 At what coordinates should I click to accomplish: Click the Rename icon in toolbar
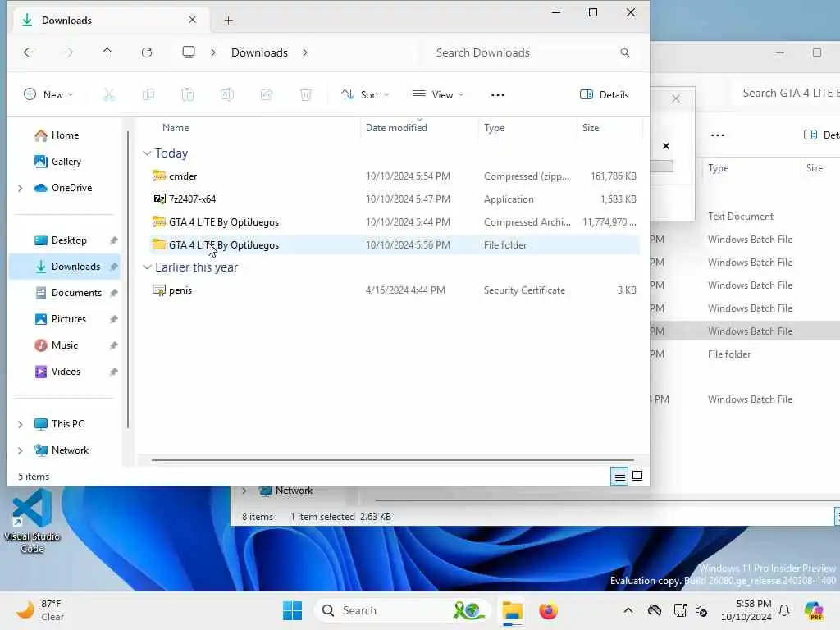(226, 95)
